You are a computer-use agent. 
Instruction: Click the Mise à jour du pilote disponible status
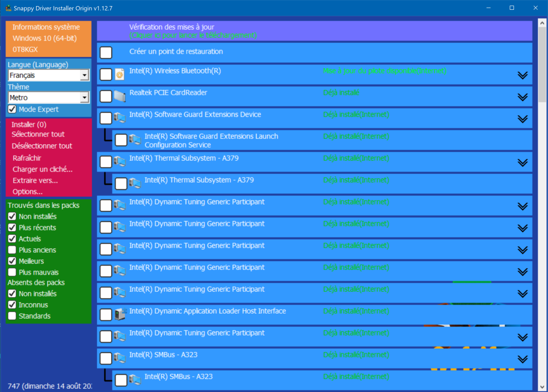tap(385, 71)
